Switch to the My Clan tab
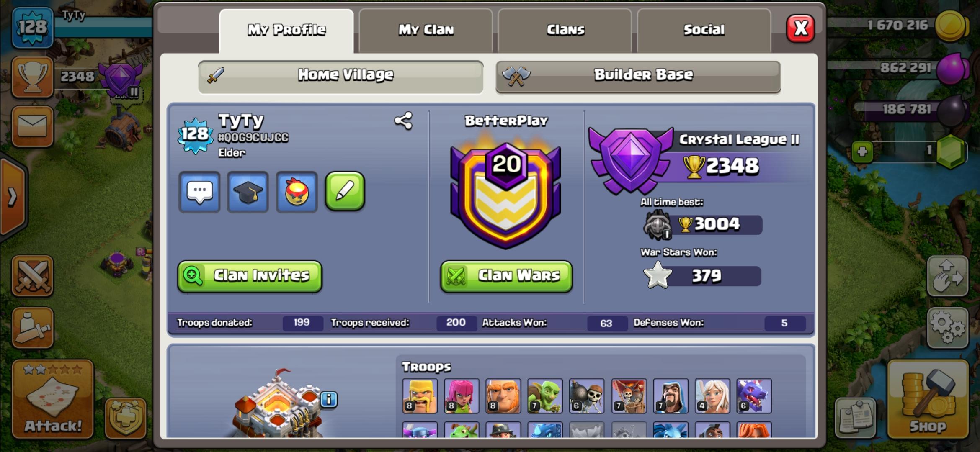This screenshot has width=980, height=452. point(426,31)
